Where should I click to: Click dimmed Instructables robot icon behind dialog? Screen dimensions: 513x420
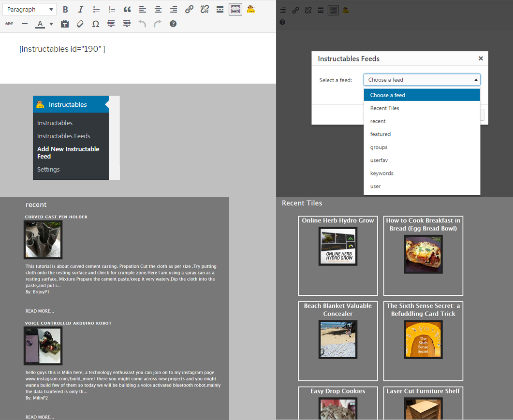coord(346,11)
